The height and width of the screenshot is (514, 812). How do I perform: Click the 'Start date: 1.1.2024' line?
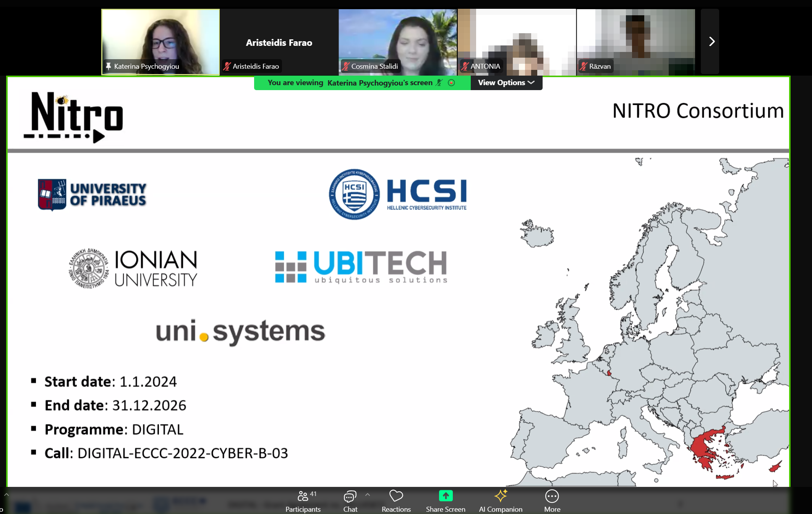click(x=110, y=381)
